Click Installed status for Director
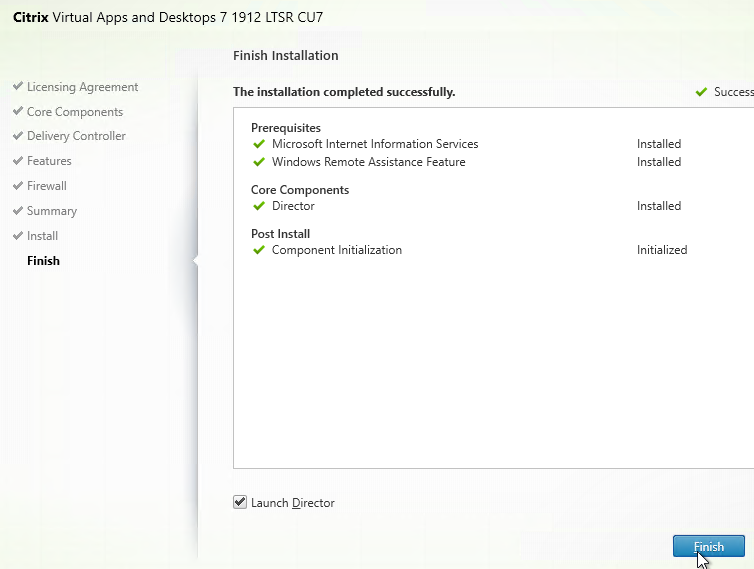Viewport: 754px width, 569px height. (659, 206)
